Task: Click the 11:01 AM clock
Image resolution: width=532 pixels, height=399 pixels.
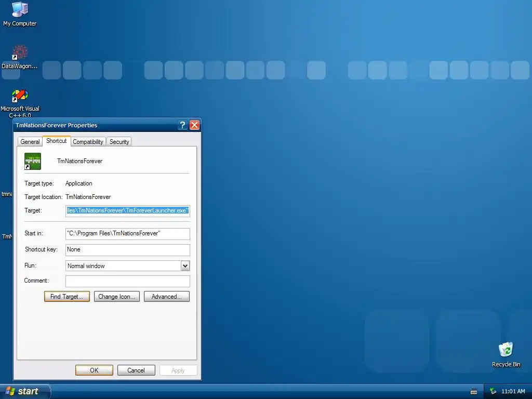Action: [513, 391]
